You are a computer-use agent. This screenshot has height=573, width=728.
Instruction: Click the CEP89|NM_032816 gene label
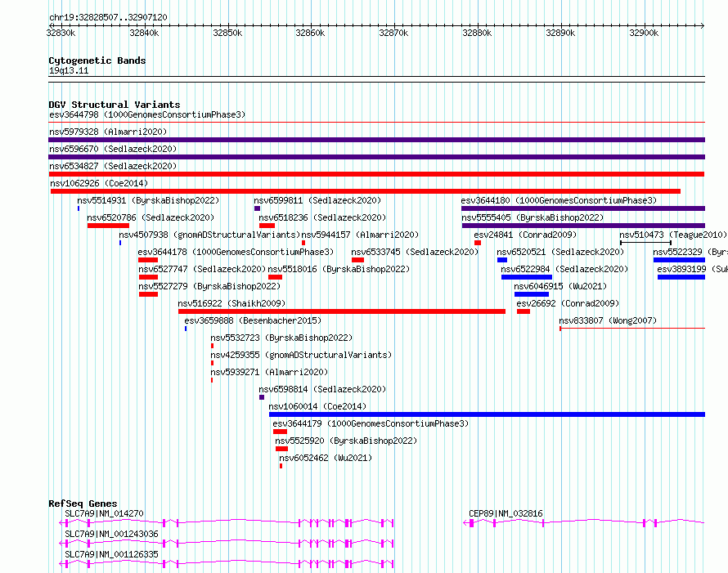pyautogui.click(x=506, y=513)
